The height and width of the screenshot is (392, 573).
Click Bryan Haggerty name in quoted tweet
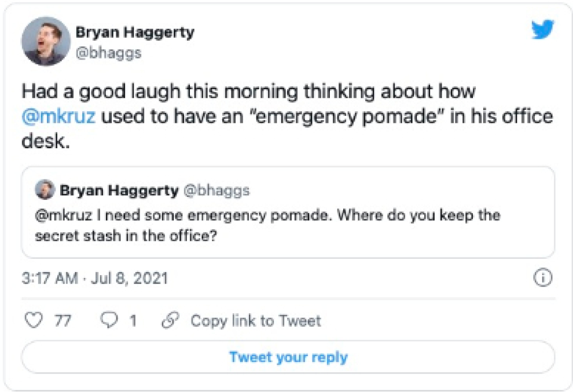[x=119, y=190]
